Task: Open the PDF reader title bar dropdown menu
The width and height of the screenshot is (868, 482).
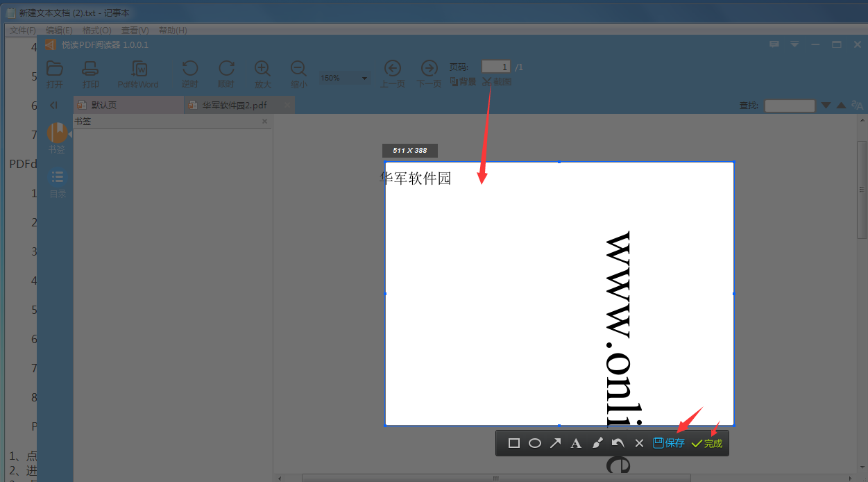Action: pyautogui.click(x=794, y=44)
